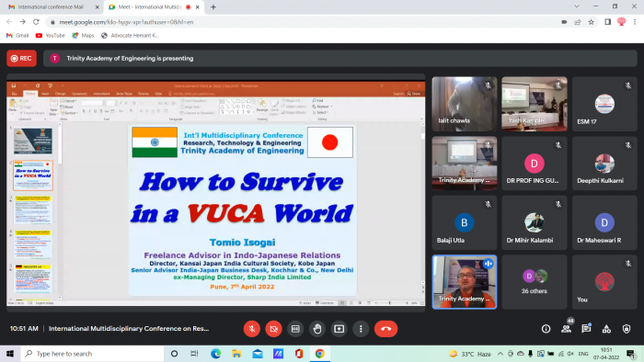Viewport: 644px width, 362px height.
Task: Open File Explorer from taskbar
Action: tap(236, 354)
